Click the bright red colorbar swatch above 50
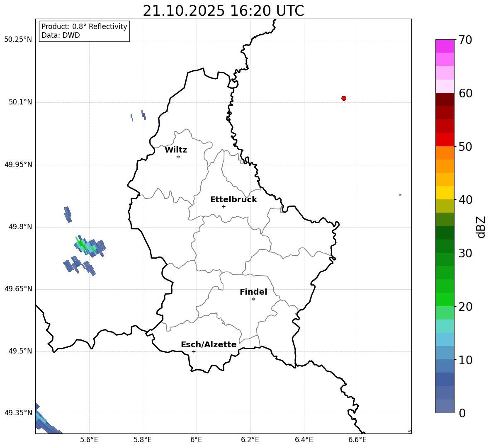This screenshot has height=448, width=491. [x=445, y=140]
